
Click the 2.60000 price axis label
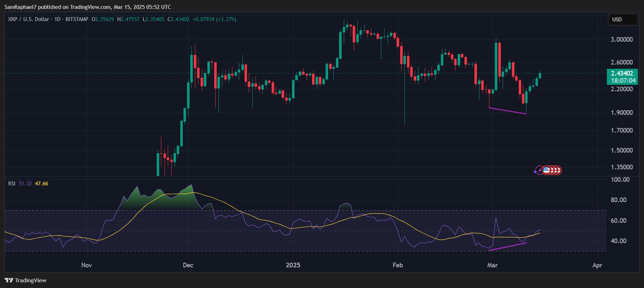pos(622,62)
